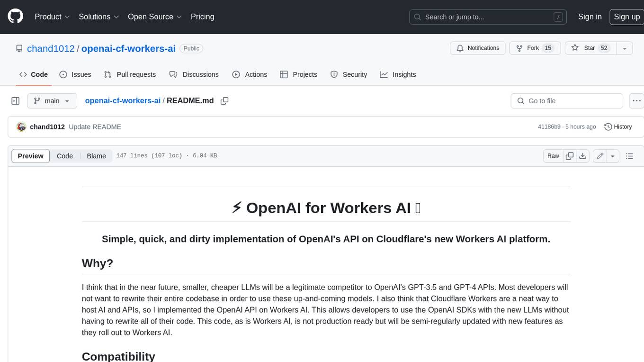Open the main branch selector
644x362 pixels.
point(52,101)
